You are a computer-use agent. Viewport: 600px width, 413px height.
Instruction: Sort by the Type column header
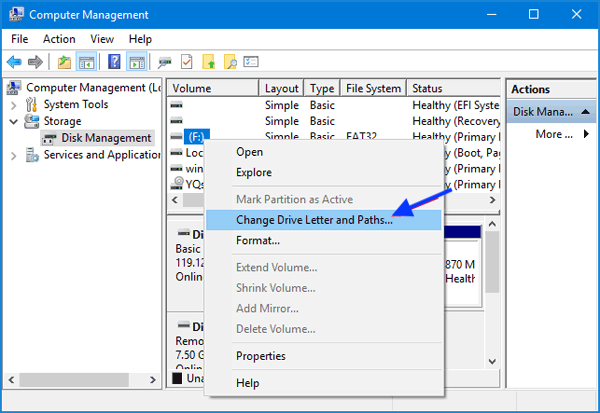322,88
